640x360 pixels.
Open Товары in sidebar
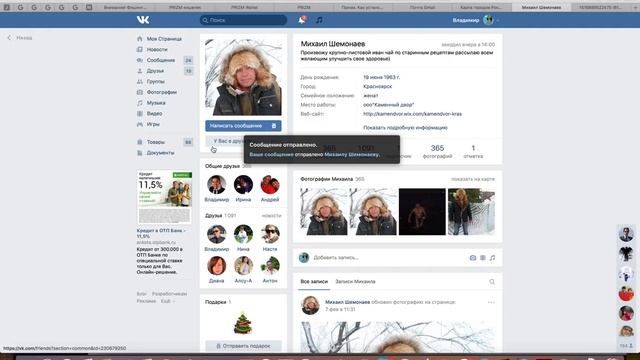156,142
